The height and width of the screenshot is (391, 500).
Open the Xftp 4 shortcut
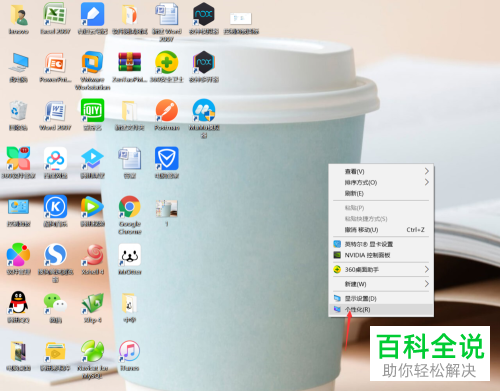coord(92,303)
